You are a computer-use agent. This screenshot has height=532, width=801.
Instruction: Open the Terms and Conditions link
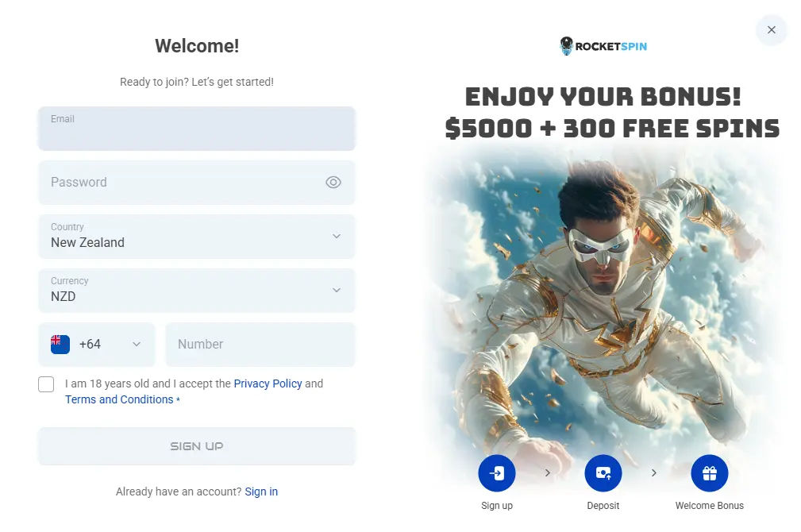(119, 399)
